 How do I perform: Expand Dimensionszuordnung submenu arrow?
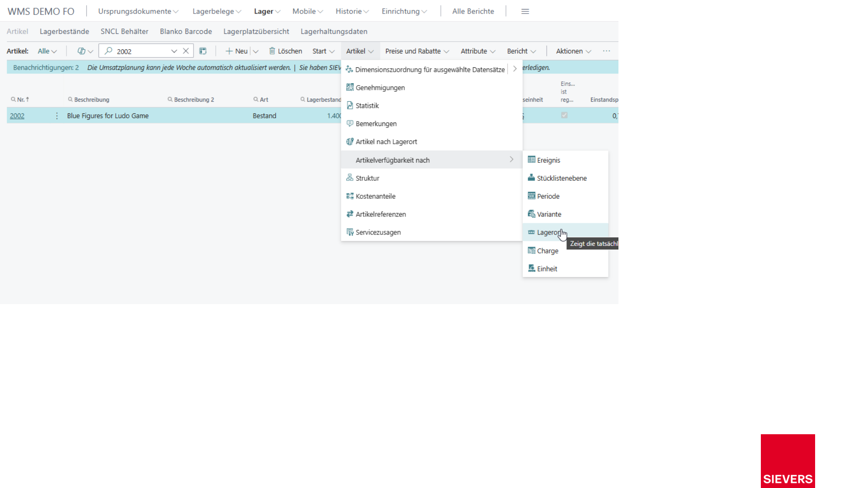(515, 69)
